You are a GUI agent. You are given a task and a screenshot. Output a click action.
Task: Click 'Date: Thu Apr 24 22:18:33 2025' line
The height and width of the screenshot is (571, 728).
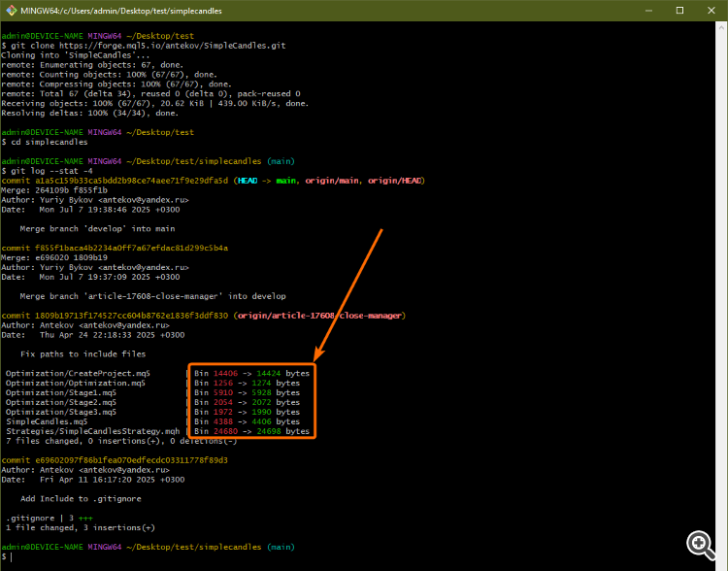pos(93,335)
